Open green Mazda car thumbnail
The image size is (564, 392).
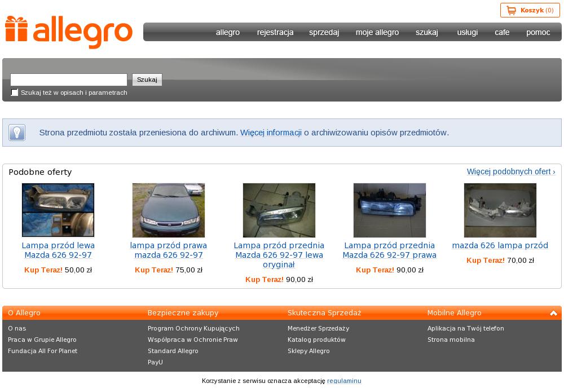tap(169, 210)
